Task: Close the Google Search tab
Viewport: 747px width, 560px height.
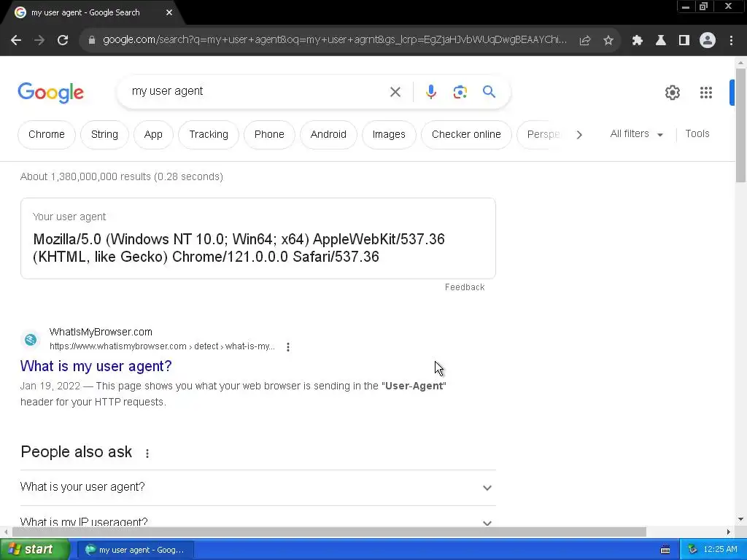Action: (x=169, y=12)
